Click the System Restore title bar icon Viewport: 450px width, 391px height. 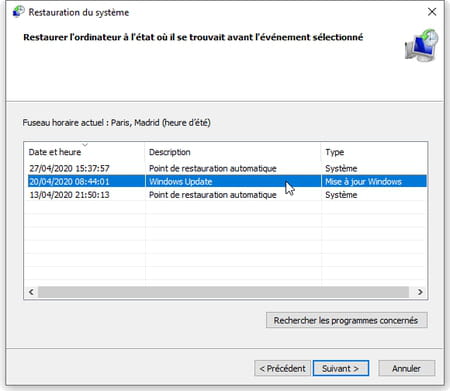tap(18, 12)
